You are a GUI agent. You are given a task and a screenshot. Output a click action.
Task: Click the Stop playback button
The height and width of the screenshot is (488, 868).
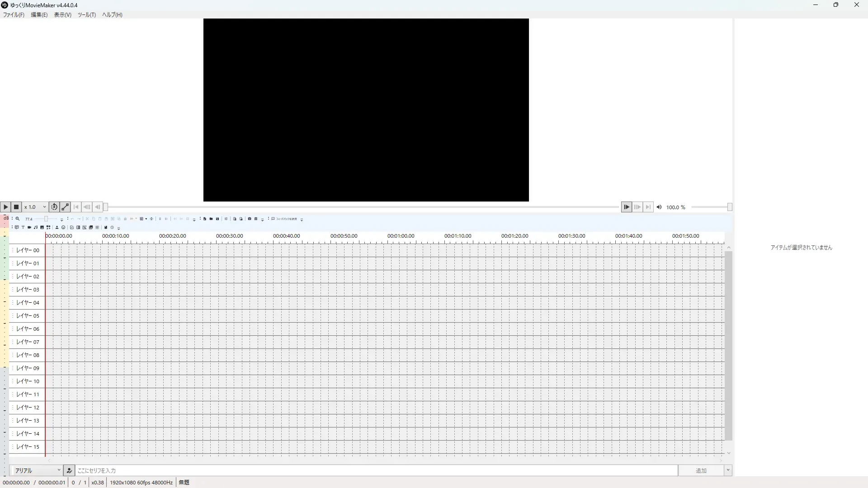pyautogui.click(x=16, y=207)
